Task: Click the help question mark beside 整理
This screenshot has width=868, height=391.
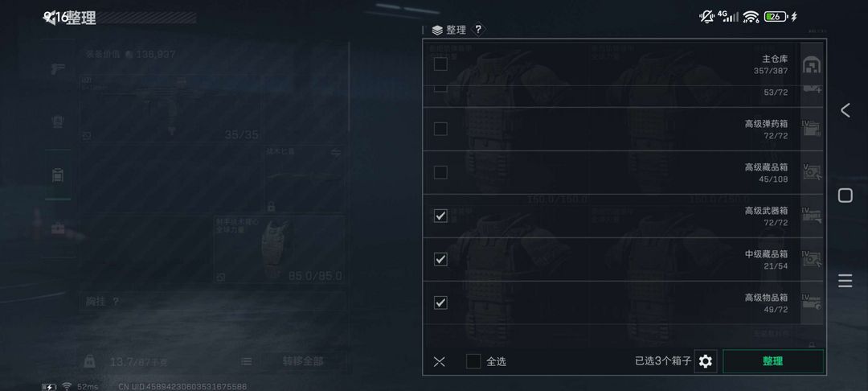Action: pyautogui.click(x=478, y=29)
